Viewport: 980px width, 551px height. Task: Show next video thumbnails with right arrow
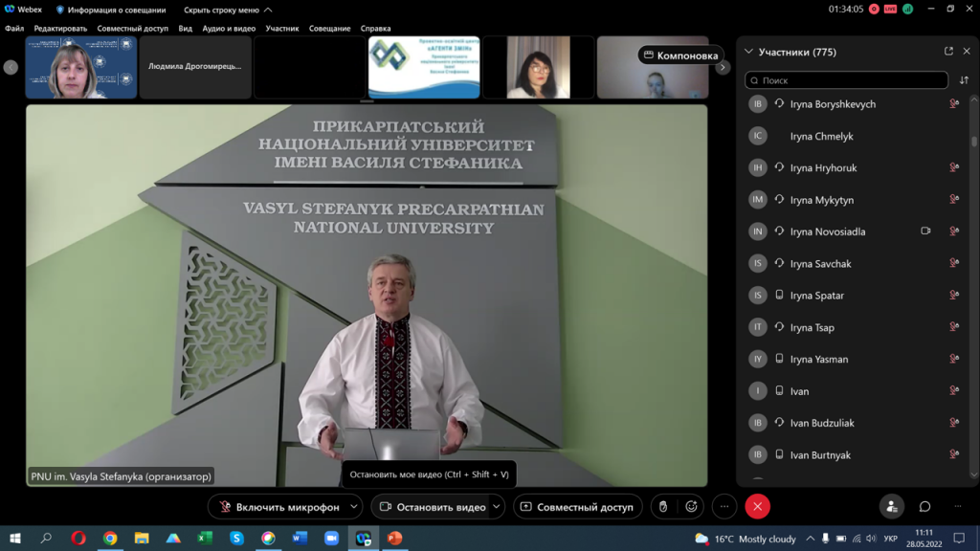tap(724, 67)
